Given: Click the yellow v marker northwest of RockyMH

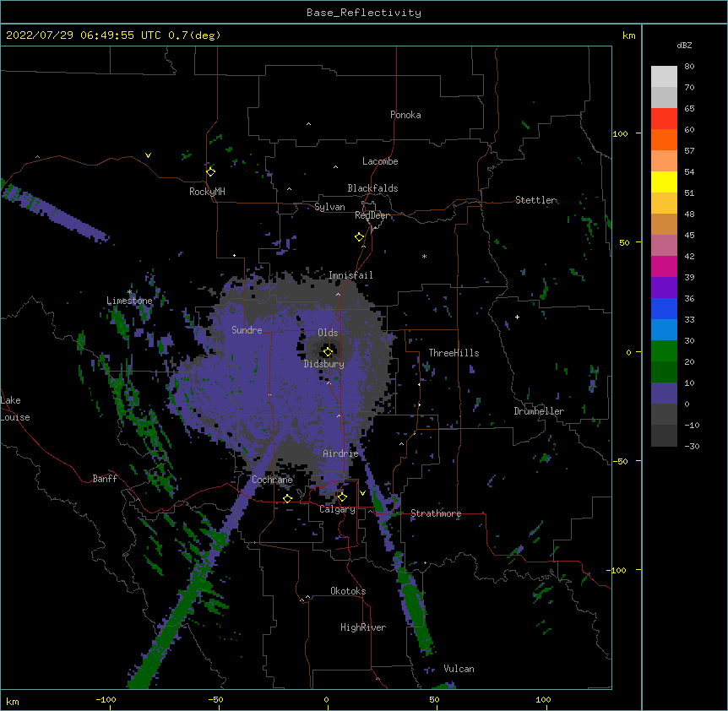Looking at the screenshot, I should click(148, 155).
